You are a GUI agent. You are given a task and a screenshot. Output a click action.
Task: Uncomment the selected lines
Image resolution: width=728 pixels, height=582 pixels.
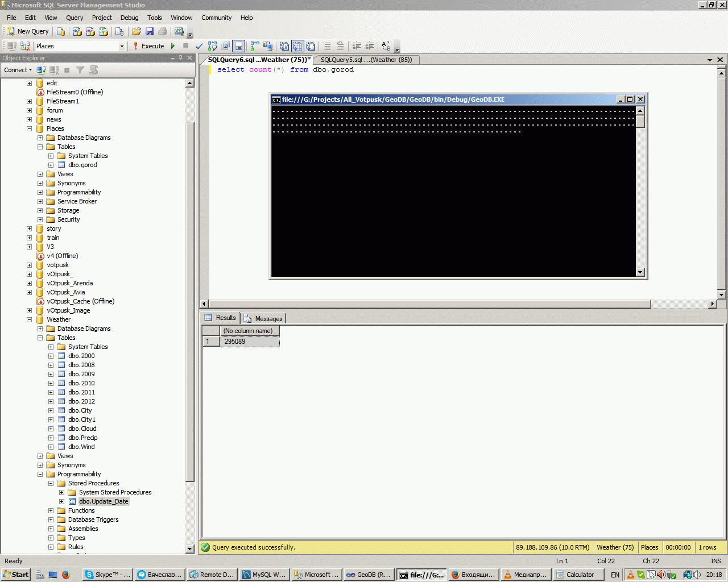tap(340, 46)
